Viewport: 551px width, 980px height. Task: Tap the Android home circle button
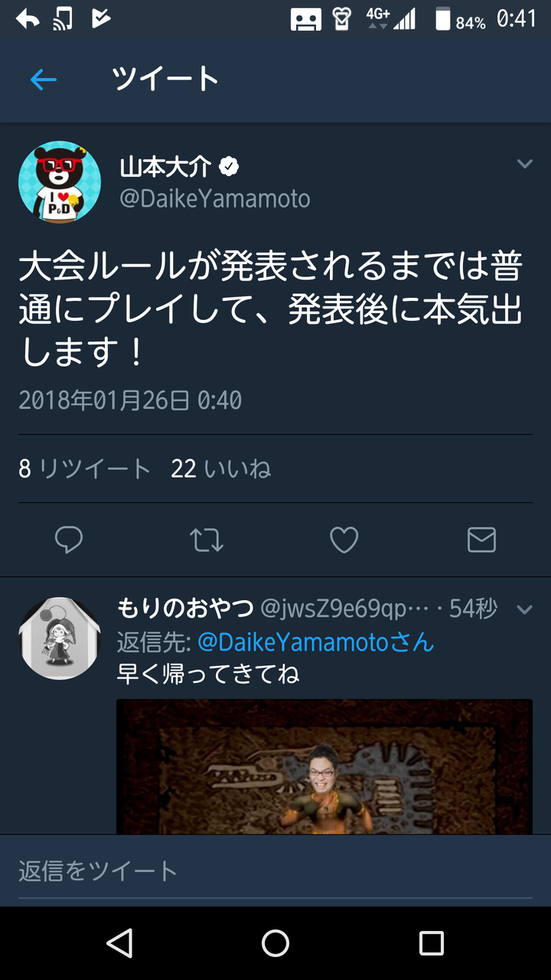[x=275, y=943]
